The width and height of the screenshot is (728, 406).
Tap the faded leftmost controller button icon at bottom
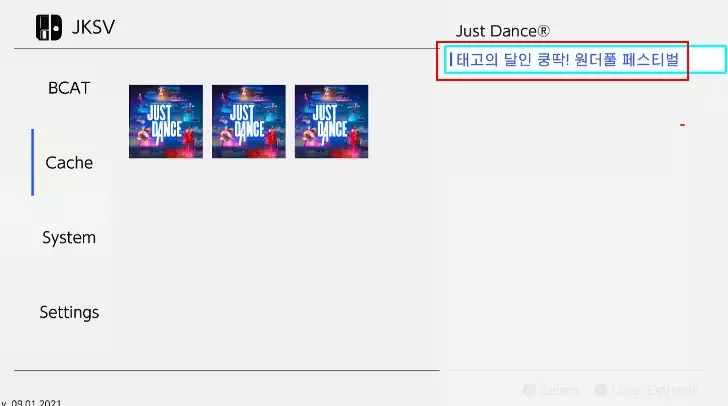pyautogui.click(x=529, y=390)
